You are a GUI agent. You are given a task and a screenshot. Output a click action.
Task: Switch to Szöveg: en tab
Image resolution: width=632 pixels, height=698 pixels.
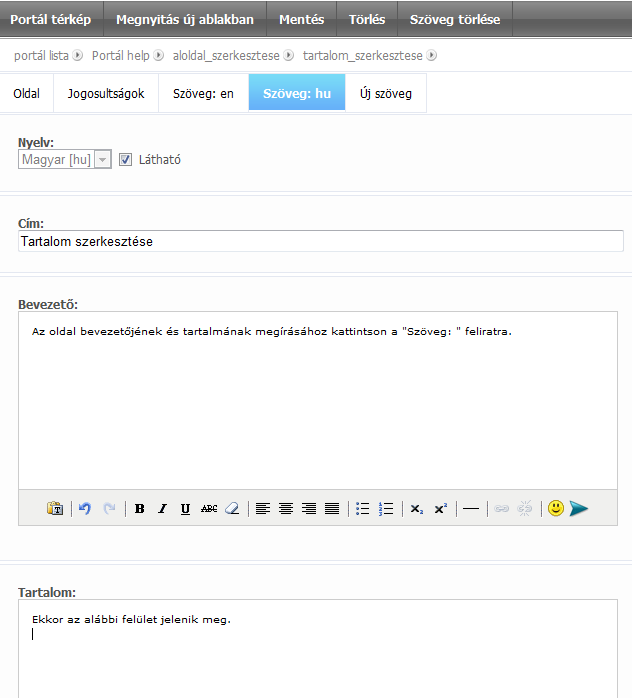(203, 93)
